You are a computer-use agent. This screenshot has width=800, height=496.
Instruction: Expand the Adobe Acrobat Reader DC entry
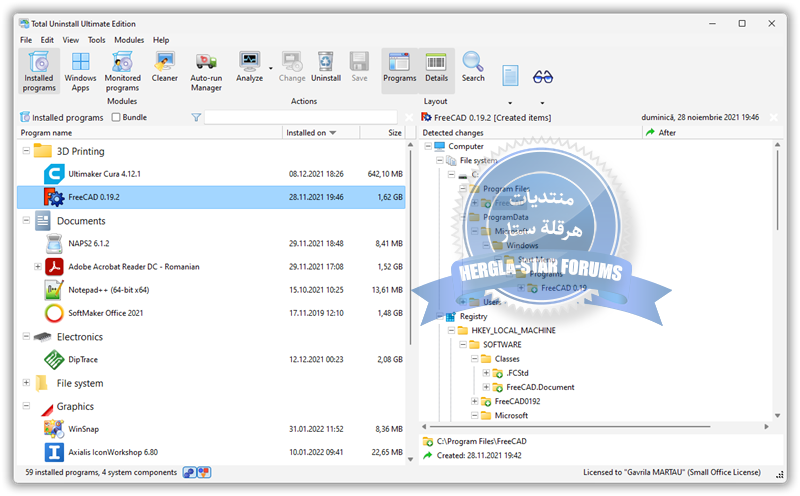(38, 266)
